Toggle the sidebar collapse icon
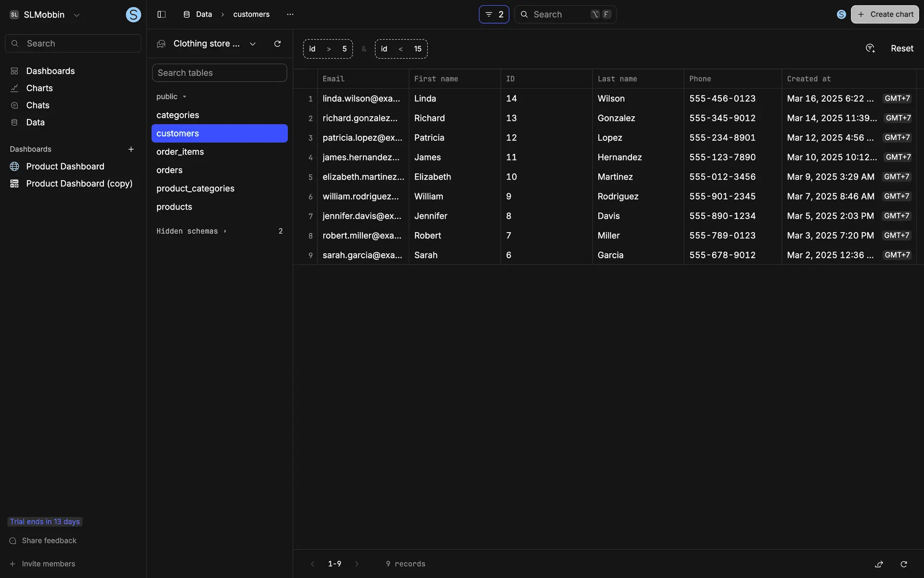 pos(162,14)
